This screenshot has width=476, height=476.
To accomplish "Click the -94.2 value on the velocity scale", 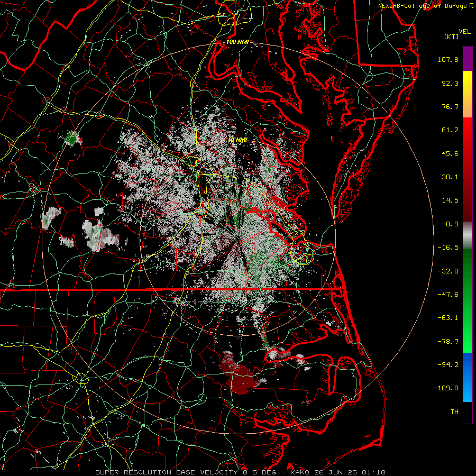I will click(448, 365).
